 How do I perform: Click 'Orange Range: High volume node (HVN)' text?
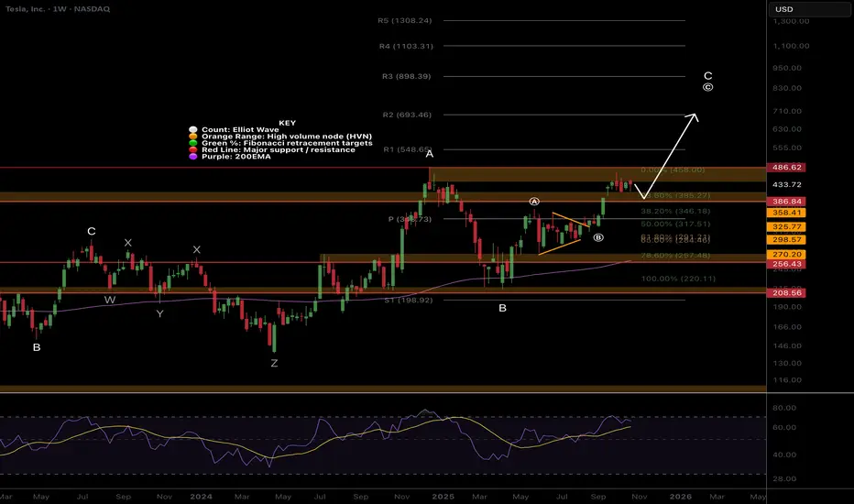(x=287, y=137)
